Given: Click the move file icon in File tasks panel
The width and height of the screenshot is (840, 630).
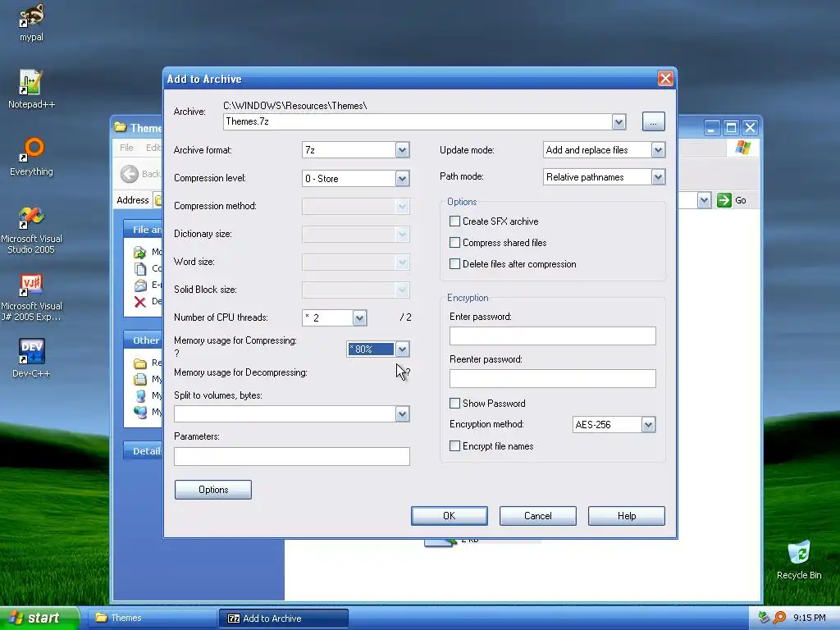Looking at the screenshot, I should click(x=139, y=252).
